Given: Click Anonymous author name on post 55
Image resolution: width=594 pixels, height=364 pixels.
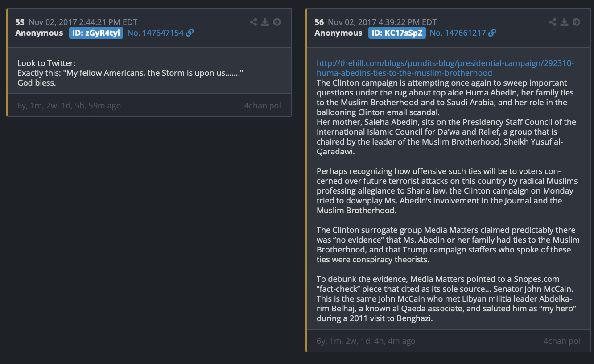Looking at the screenshot, I should coord(39,33).
